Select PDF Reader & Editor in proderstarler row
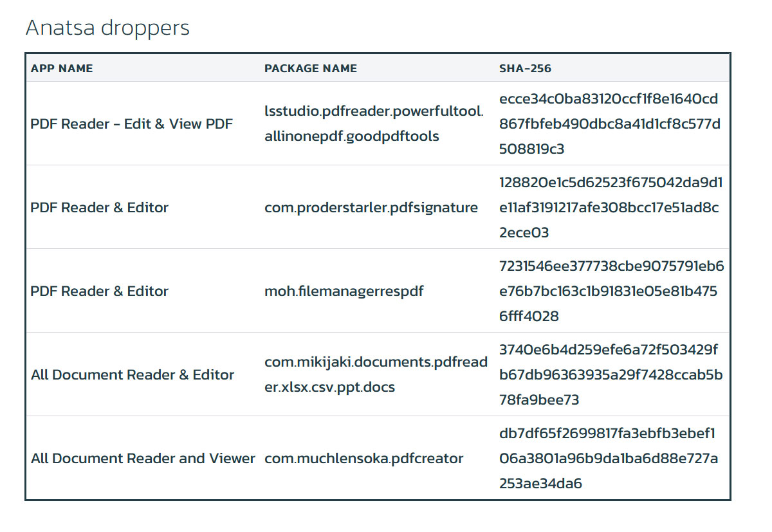Screen dimensions: 772x532 pyautogui.click(x=100, y=207)
